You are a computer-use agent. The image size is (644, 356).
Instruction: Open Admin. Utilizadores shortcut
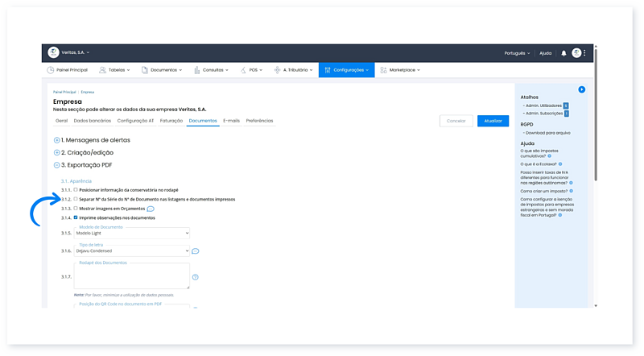pyautogui.click(x=543, y=106)
